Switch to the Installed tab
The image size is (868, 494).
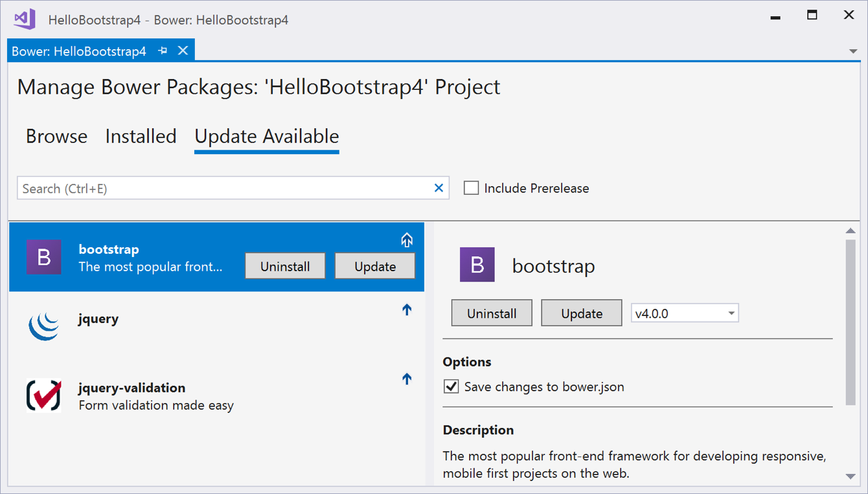(x=141, y=137)
